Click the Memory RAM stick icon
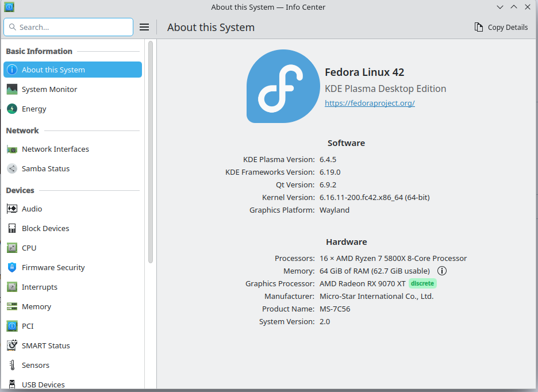This screenshot has width=538, height=392. [x=12, y=306]
